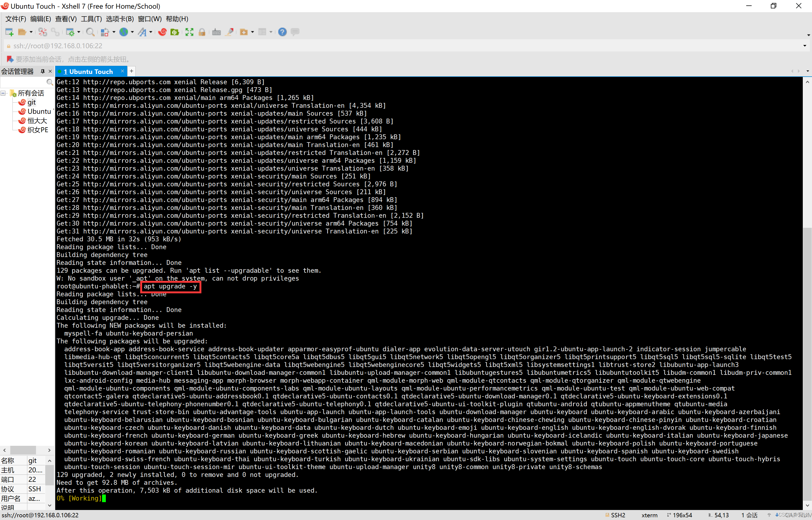Image resolution: width=812 pixels, height=520 pixels.
Task: Add a new tab with plus button
Action: (x=132, y=71)
